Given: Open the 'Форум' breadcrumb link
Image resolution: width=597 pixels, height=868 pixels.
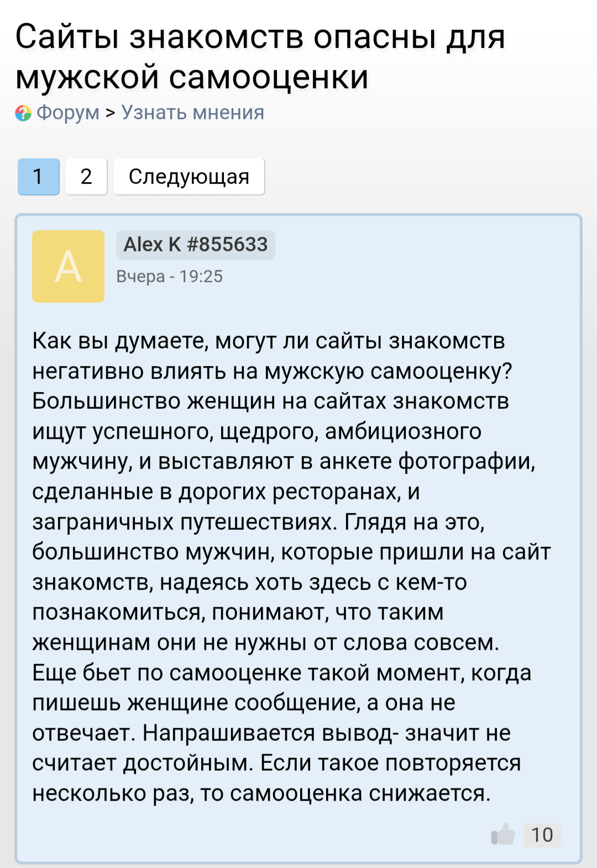Looking at the screenshot, I should [68, 113].
